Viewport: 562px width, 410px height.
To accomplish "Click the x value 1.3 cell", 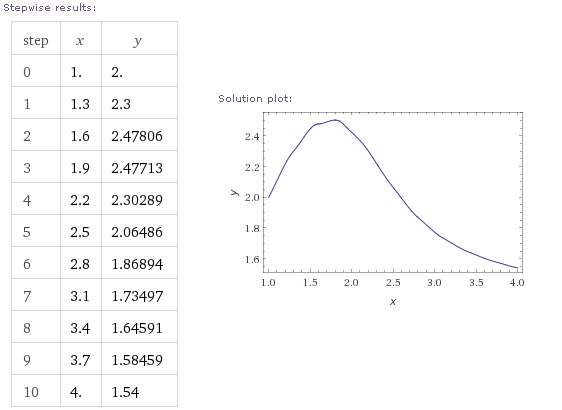I will click(x=81, y=104).
